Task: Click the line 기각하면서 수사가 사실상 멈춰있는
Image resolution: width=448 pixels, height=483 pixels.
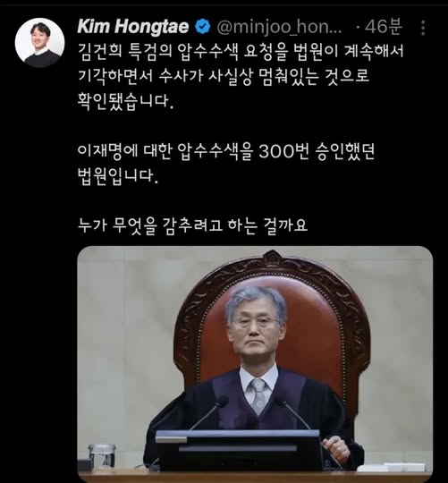Action: [224, 75]
